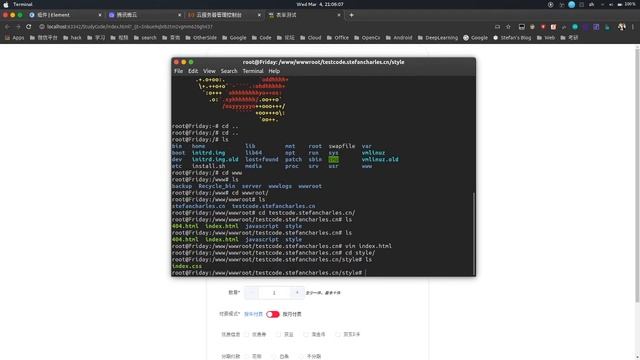Screen dimensions: 640x360
Task: Open the Help menu in the terminal window
Action: (x=274, y=71)
